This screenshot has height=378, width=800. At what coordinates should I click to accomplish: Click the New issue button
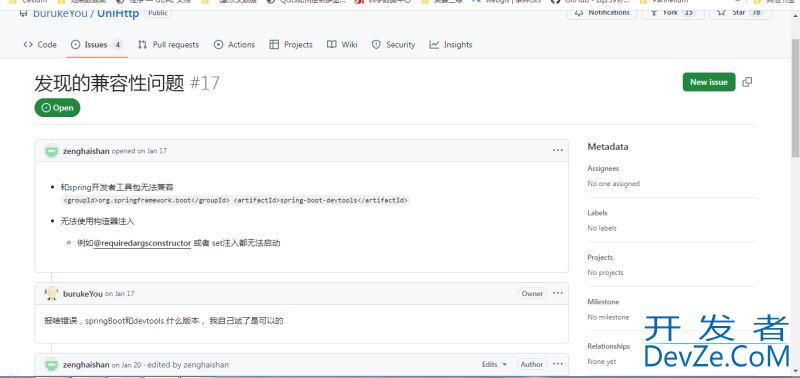point(709,82)
